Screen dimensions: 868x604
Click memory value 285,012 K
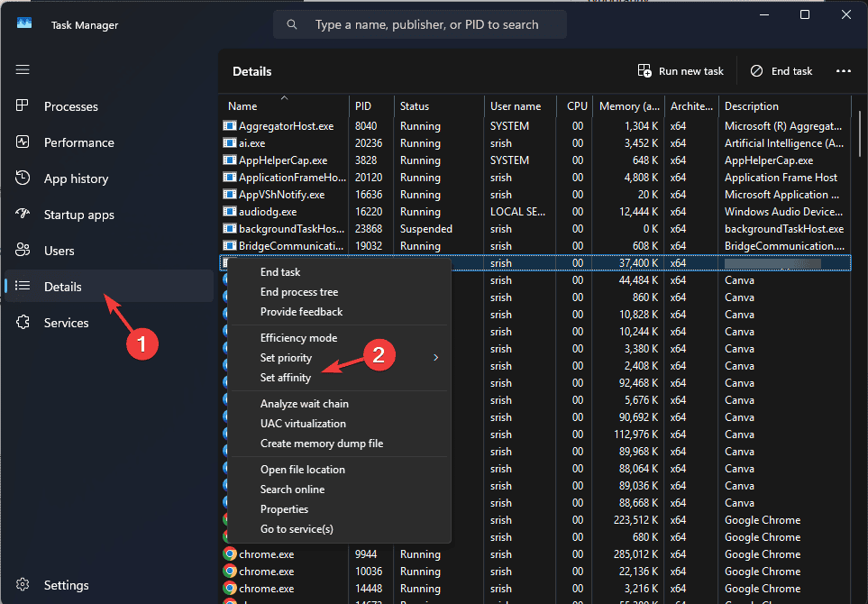tap(635, 554)
